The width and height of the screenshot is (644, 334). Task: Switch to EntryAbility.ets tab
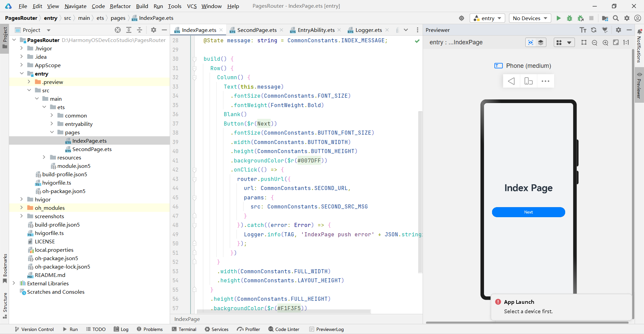coord(316,30)
